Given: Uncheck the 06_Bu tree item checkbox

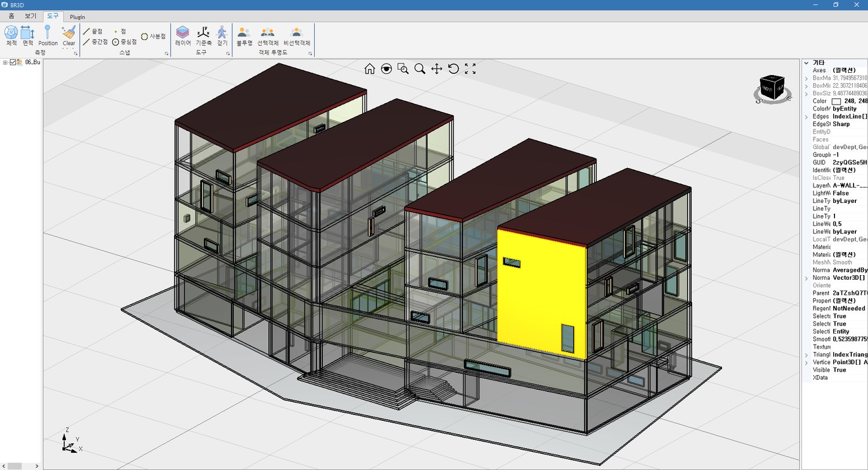Looking at the screenshot, I should (13, 62).
